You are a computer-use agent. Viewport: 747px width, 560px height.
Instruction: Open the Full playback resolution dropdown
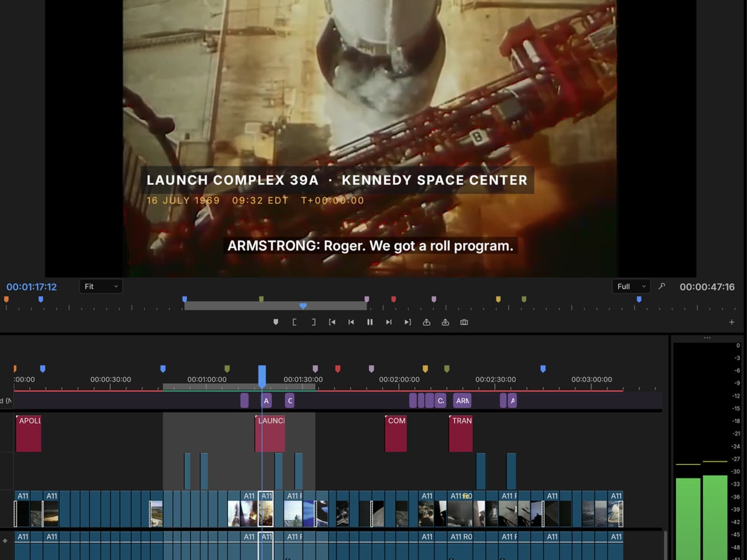pos(631,287)
